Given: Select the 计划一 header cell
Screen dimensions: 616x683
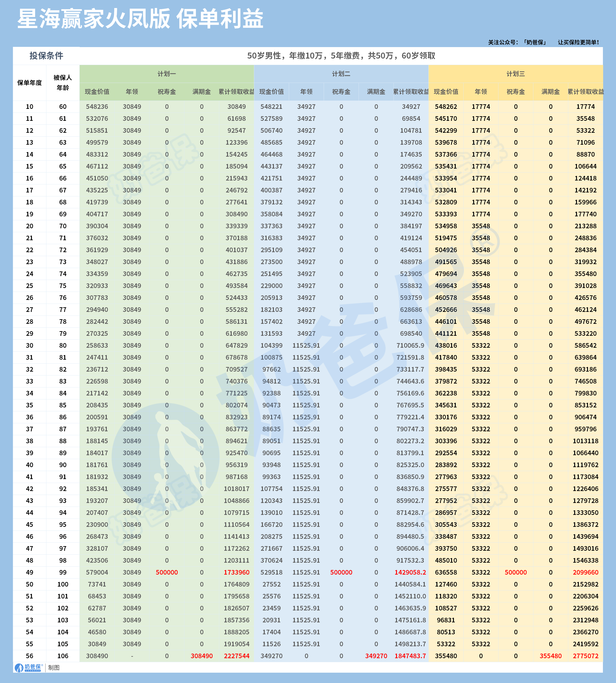Looking at the screenshot, I should pyautogui.click(x=166, y=74).
